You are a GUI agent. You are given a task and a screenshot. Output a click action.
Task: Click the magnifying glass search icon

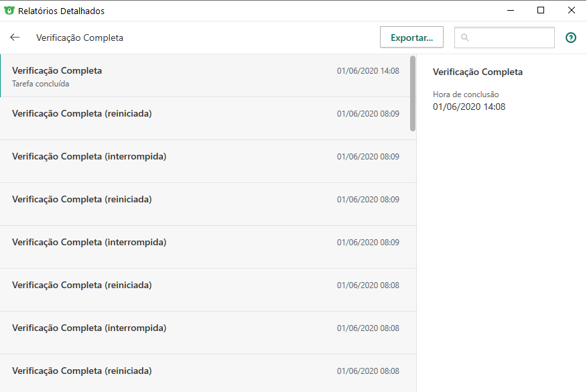tap(465, 38)
